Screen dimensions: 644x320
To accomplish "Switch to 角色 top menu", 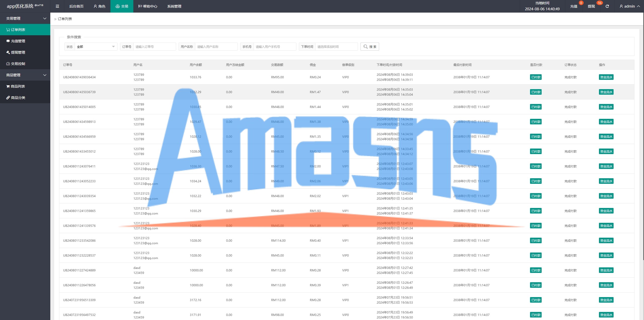I will point(99,6).
